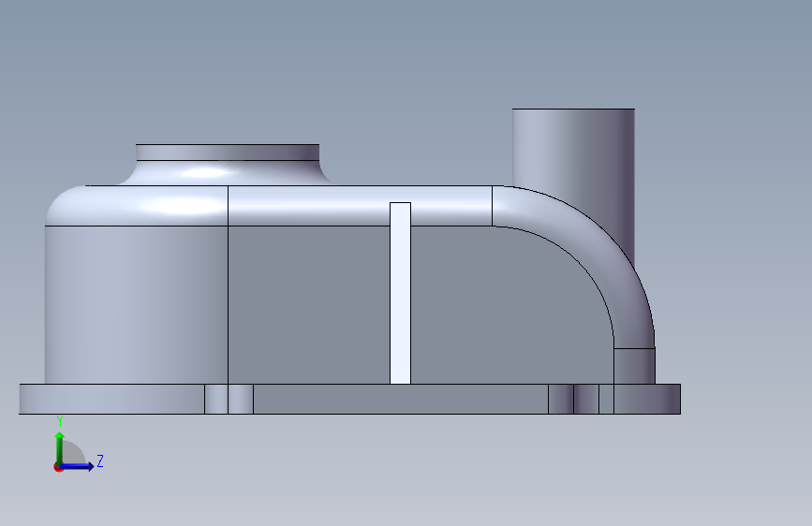The height and width of the screenshot is (526, 812).
Task: Click the blue Z axis arrow of triad
Action: [78, 466]
